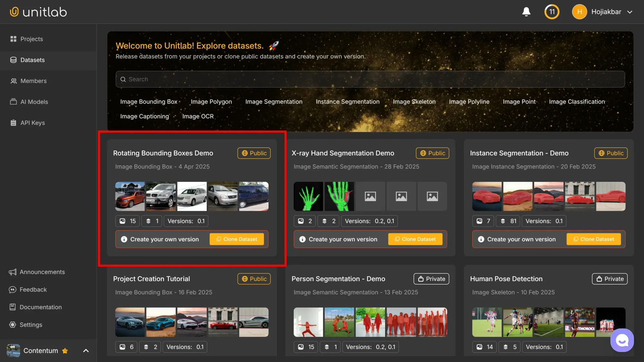
Task: Click the circular 11 counter badge
Action: pyautogui.click(x=552, y=12)
